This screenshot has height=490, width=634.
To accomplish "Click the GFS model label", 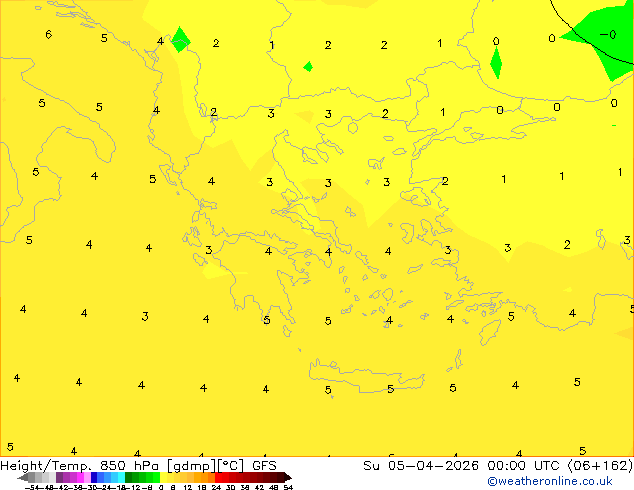I will [264, 466].
